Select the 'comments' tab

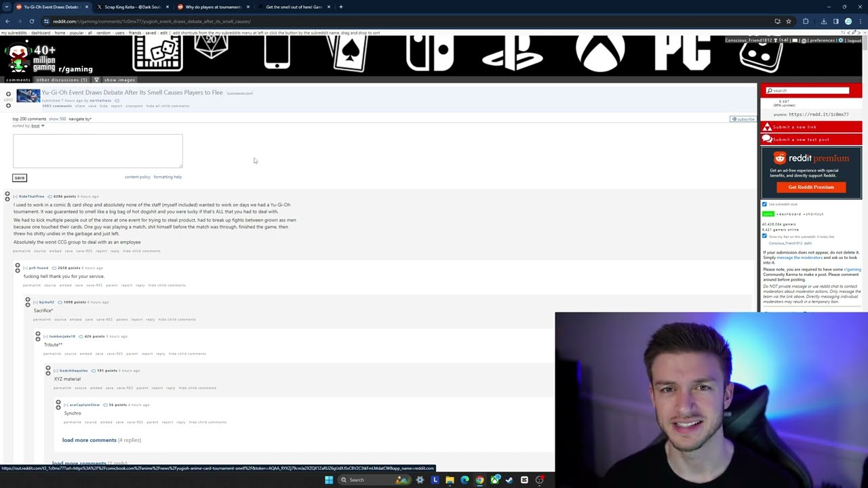click(18, 80)
